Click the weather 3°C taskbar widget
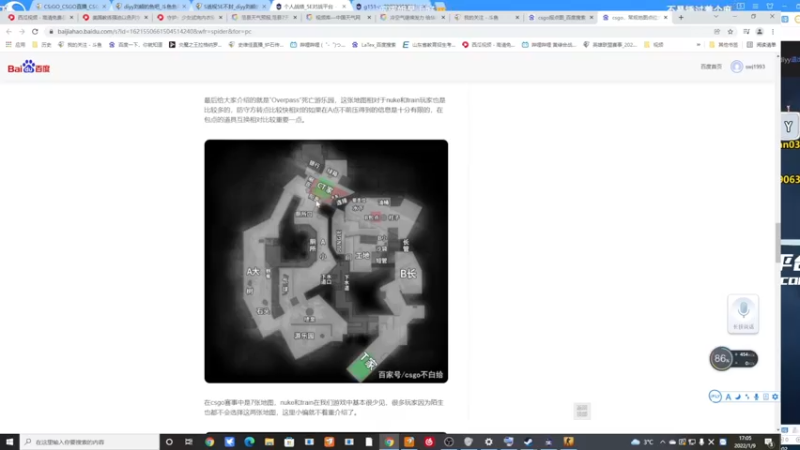 click(642, 442)
